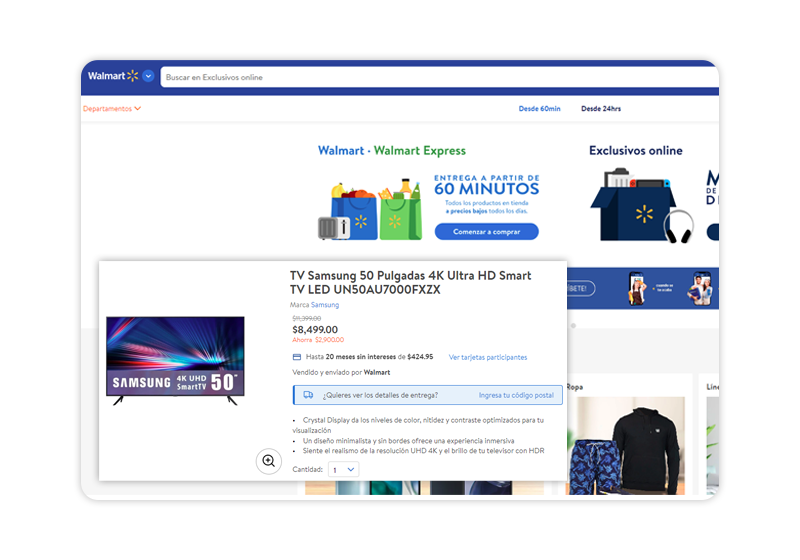This screenshot has height=560, width=800.
Task: Open Ver tarjetas participantes link
Action: coord(488,357)
